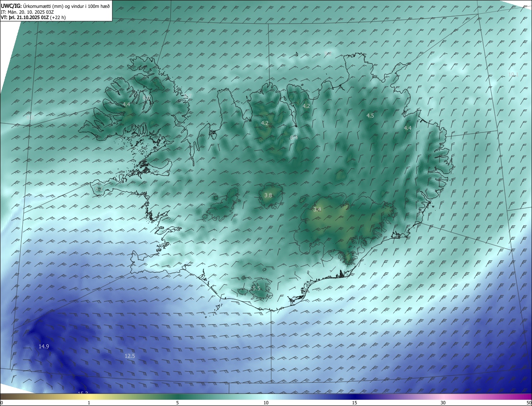Screen dimensions: 532x406
Task: Click the yellow segment of the color scale bar
Action: pos(89,396)
